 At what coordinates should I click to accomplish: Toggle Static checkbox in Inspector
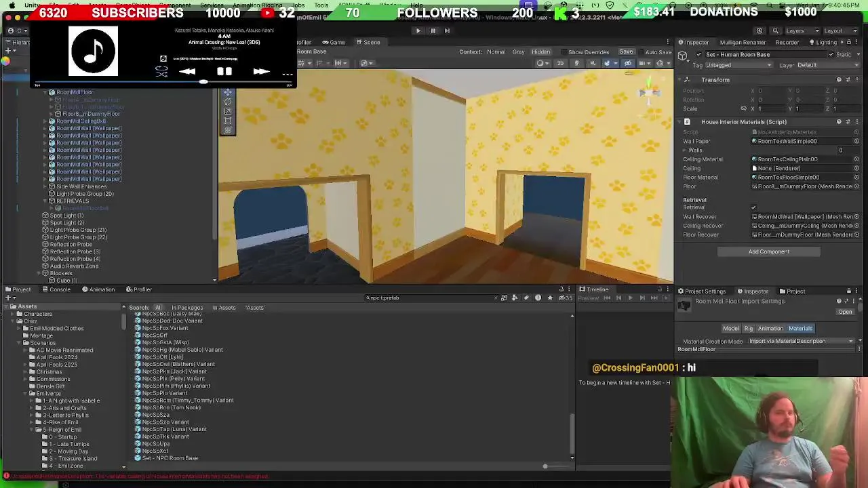coord(831,55)
